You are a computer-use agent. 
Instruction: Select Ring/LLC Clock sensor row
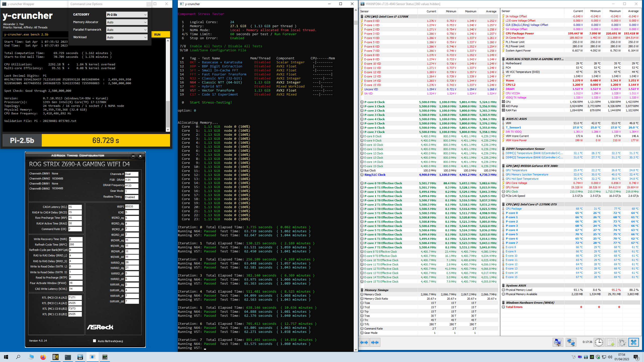[x=429, y=175]
